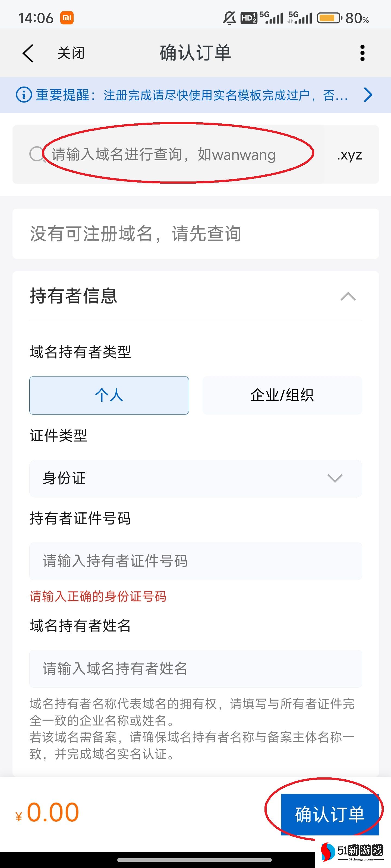
Task: Open the three-dot overflow menu
Action: [362, 53]
